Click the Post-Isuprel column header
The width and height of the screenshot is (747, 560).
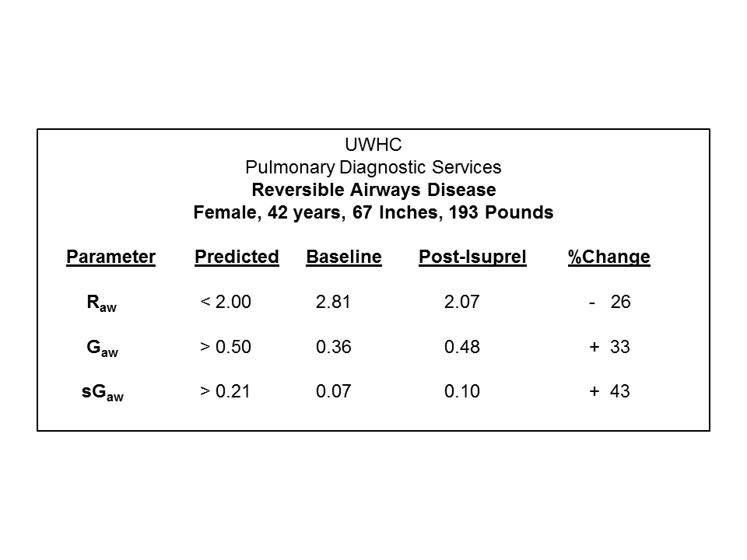pyautogui.click(x=472, y=257)
